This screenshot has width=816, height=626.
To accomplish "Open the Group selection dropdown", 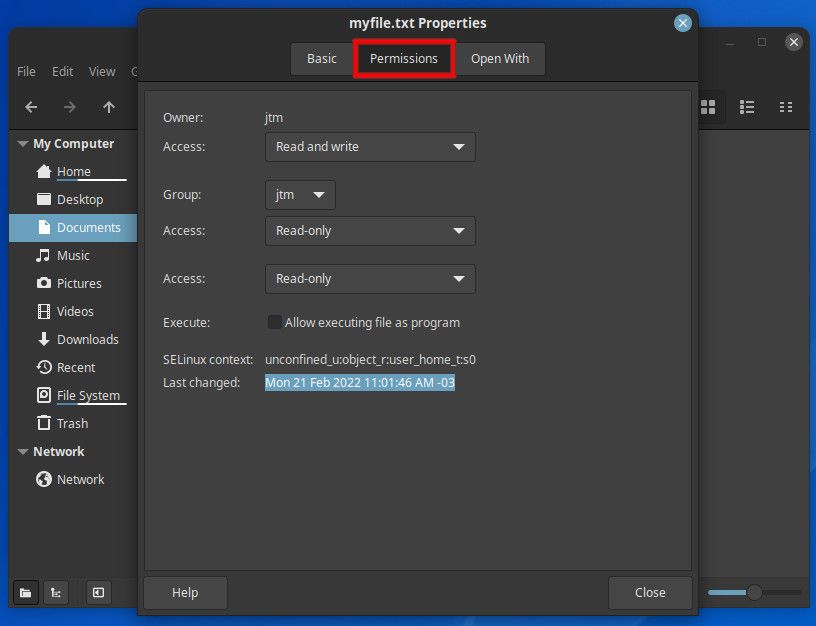I will (299, 195).
